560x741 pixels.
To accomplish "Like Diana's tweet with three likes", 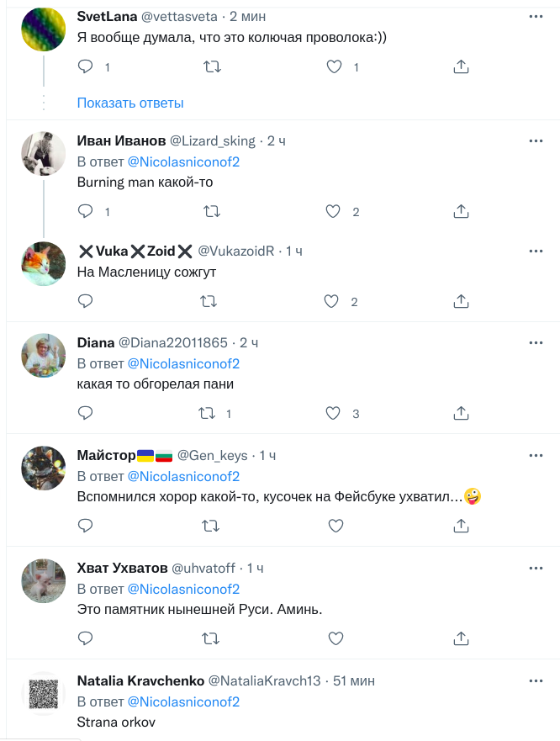I will click(332, 413).
